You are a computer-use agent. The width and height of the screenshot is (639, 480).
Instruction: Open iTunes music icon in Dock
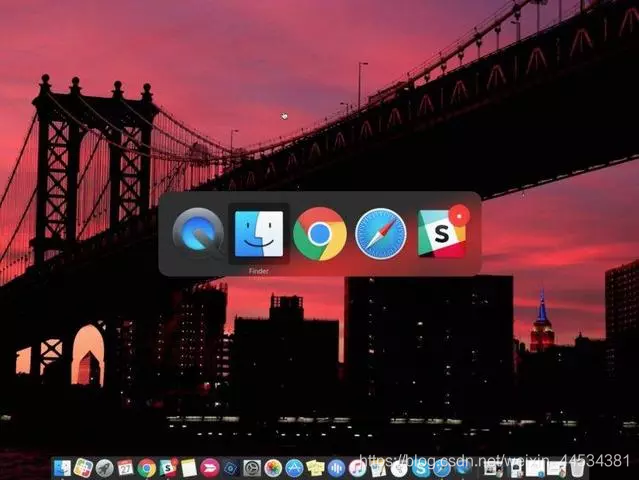[357, 468]
